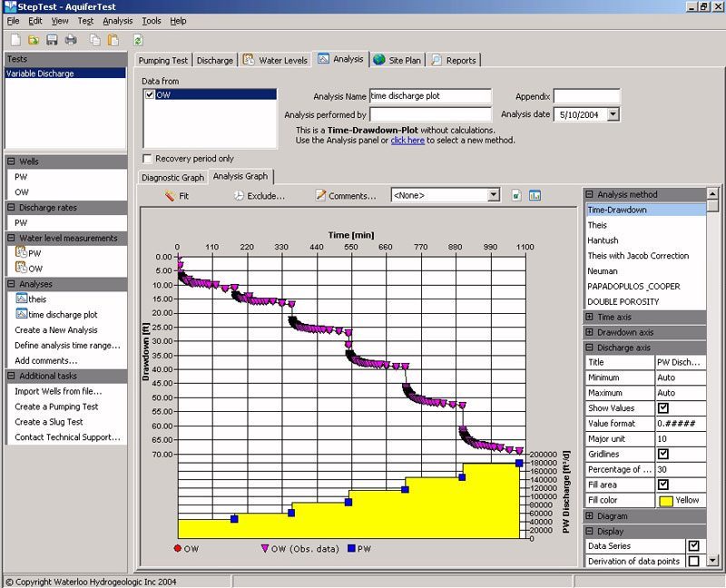Click the New document toolbar icon
The height and width of the screenshot is (588, 726).
[15, 40]
